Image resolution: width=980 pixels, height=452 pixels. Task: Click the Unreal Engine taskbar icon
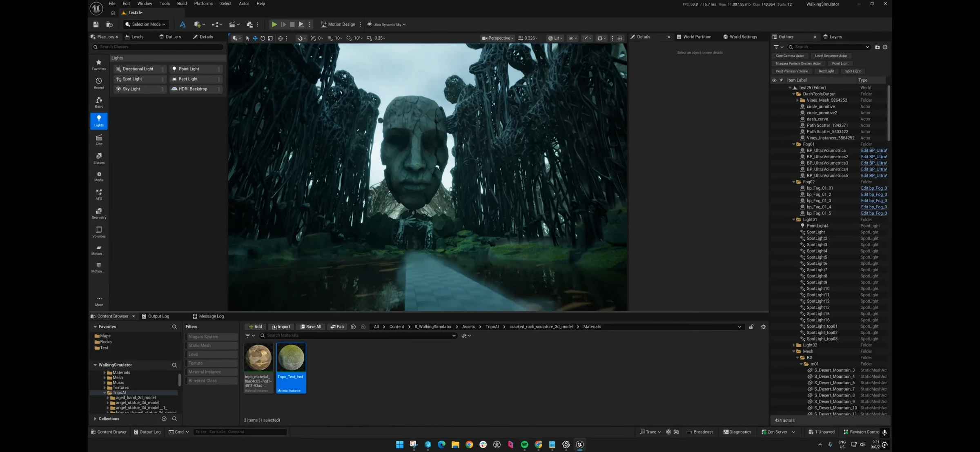[x=580, y=444]
